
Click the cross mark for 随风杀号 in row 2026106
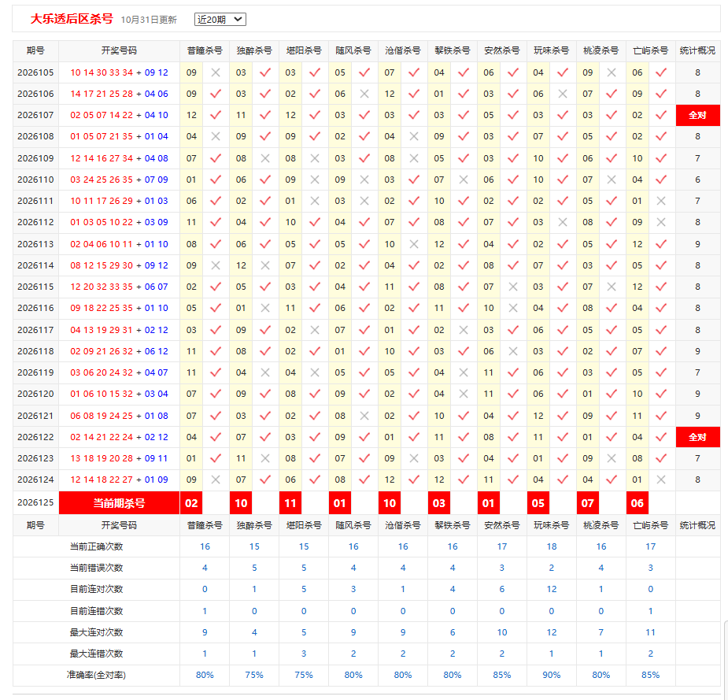click(x=364, y=94)
